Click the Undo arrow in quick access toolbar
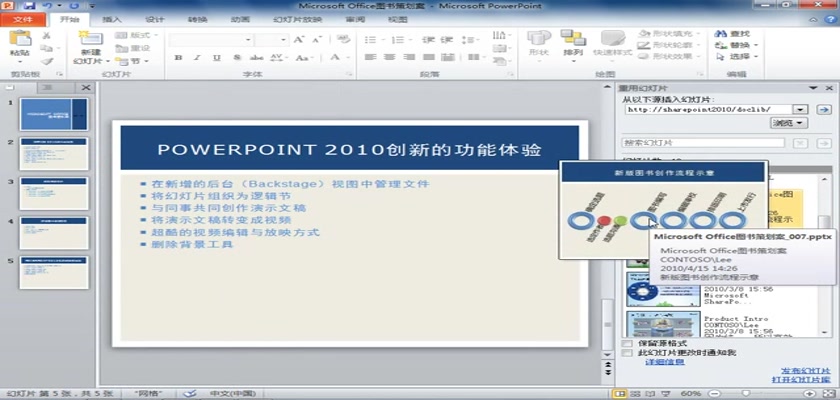Screen dimensions: 840x400 tap(49, 6)
